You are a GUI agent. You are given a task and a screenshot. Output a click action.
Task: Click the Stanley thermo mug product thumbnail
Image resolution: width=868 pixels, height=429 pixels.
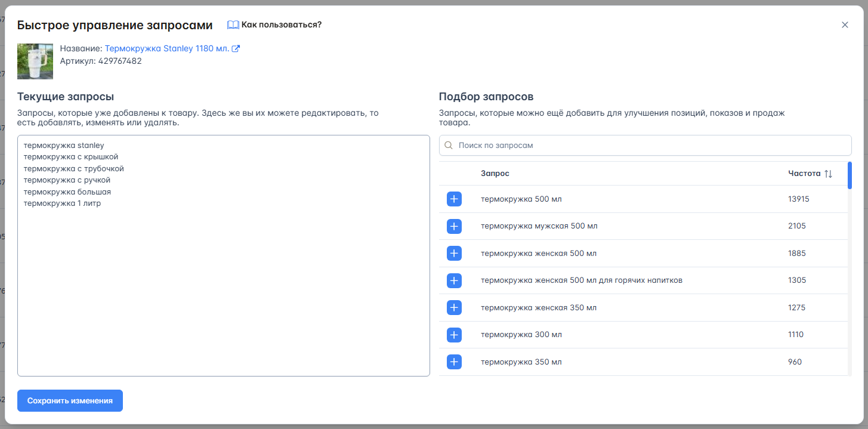pyautogui.click(x=35, y=61)
